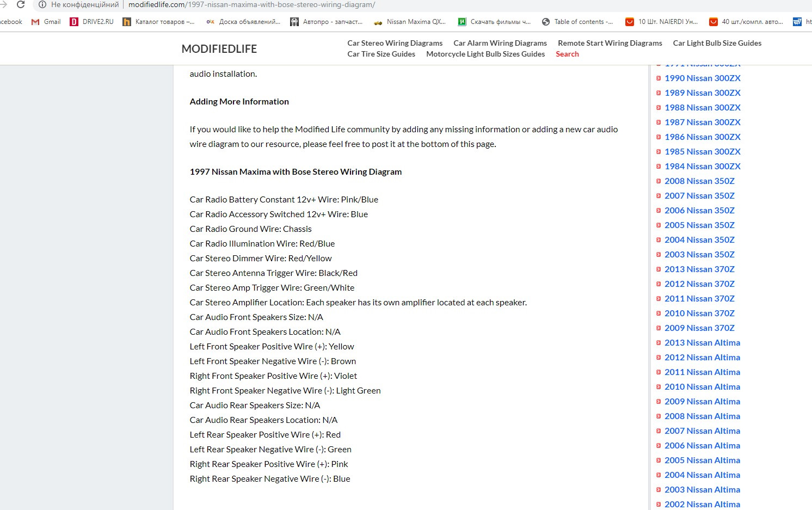Open 2013 Nissan Altima link
This screenshot has width=812, height=510.
point(702,342)
